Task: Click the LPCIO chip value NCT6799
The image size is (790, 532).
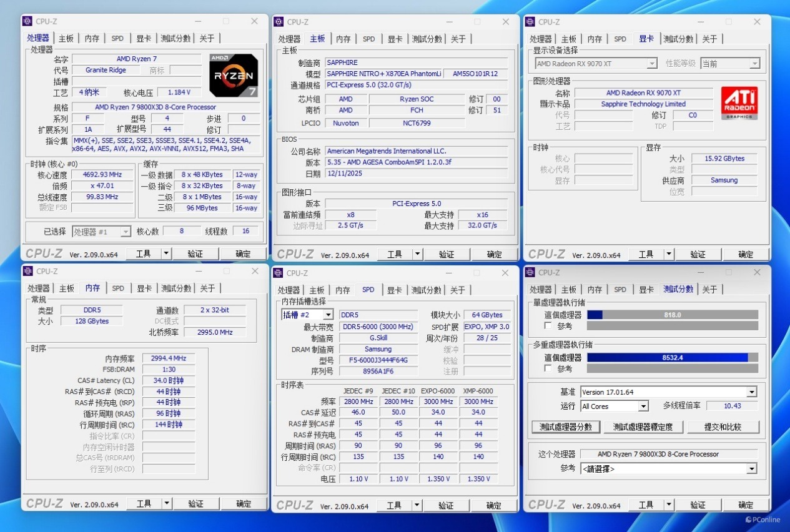Action: click(x=417, y=123)
